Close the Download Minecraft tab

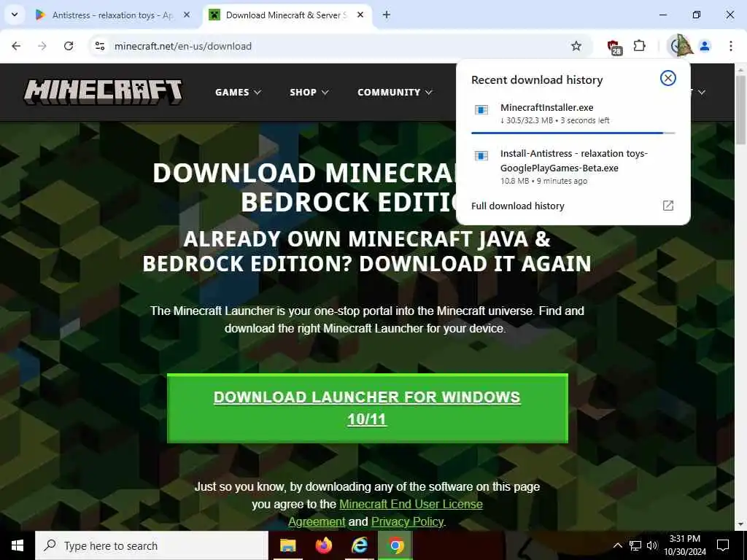[x=360, y=15]
